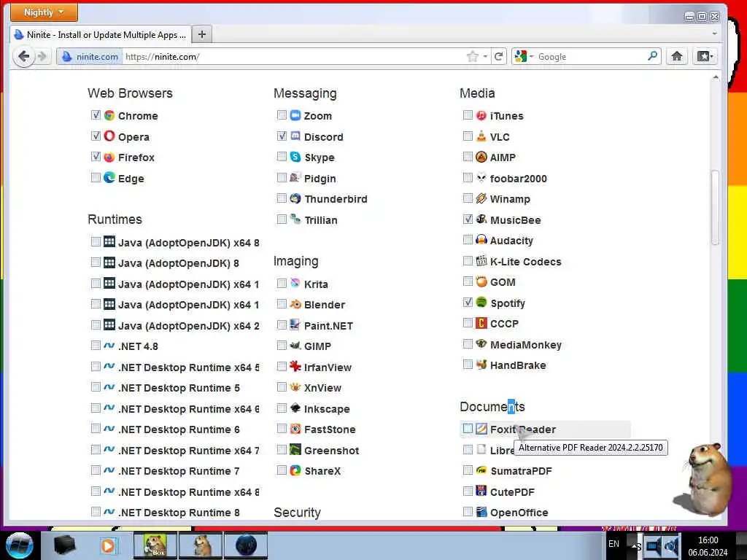This screenshot has width=747, height=560.
Task: Click the Zoom app icon
Action: coord(295,115)
